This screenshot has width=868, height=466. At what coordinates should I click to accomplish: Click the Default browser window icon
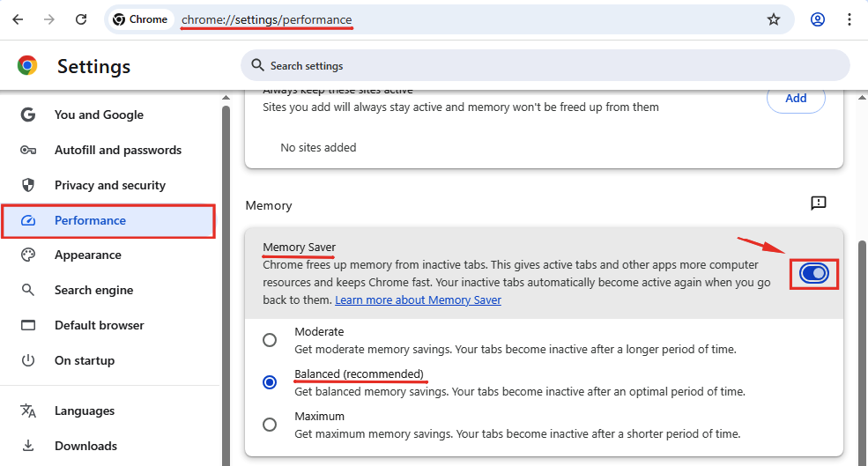27,325
